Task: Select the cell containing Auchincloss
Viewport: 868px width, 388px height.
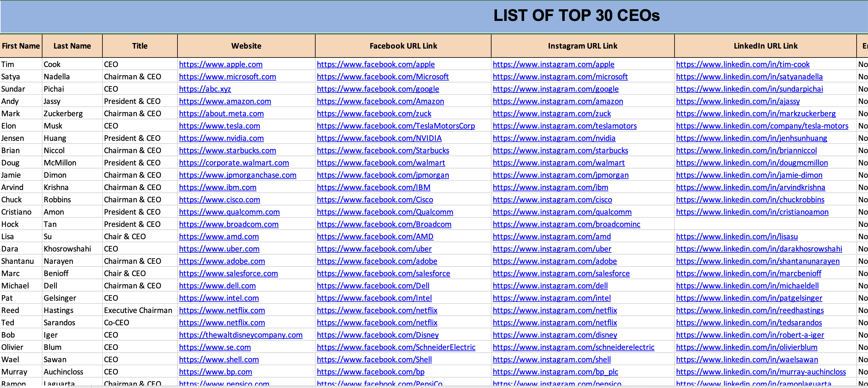Action: pyautogui.click(x=72, y=372)
